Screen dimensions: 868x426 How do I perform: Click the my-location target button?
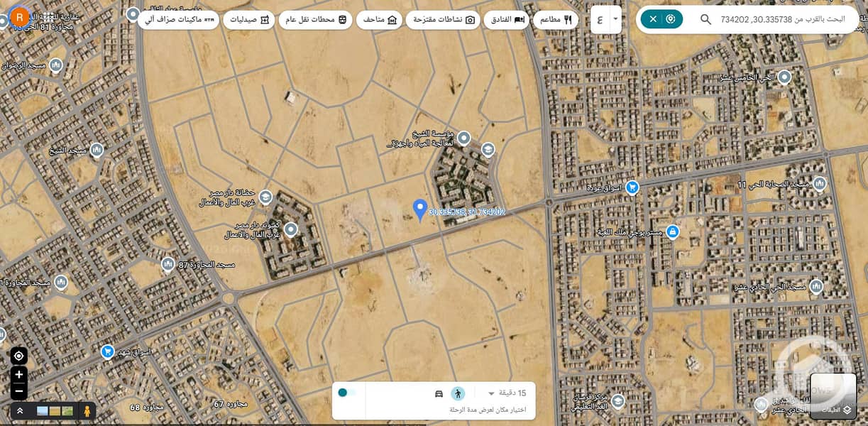19,356
